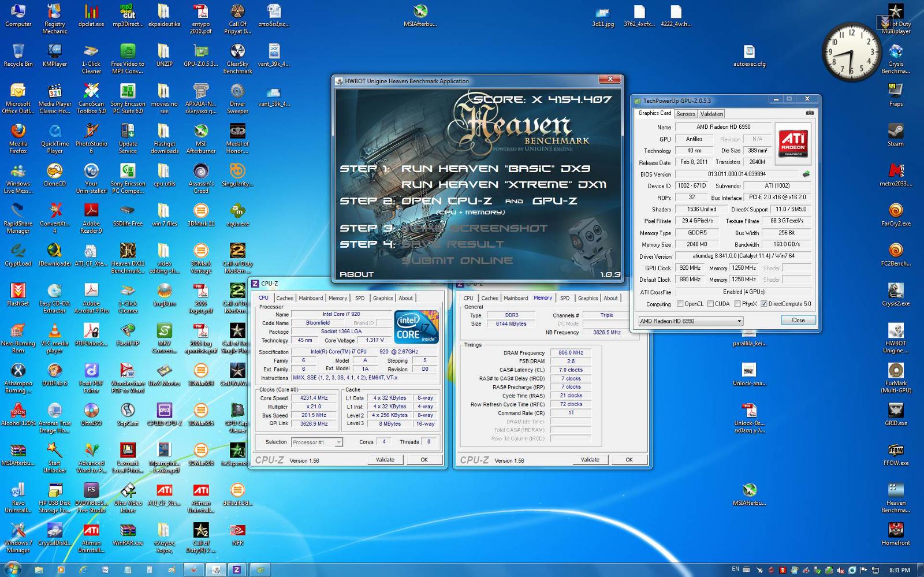924x577 pixels.
Task: Open the CrystalDiskInfo desktop shortcut
Action: (54, 534)
